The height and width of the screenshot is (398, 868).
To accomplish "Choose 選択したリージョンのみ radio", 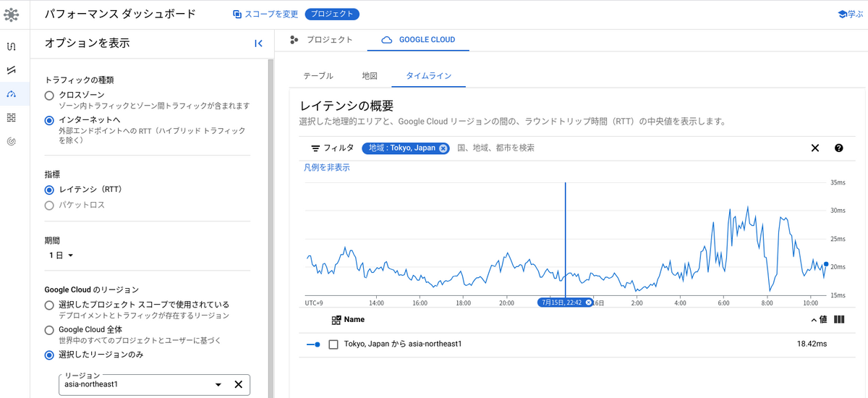I will pyautogui.click(x=49, y=355).
